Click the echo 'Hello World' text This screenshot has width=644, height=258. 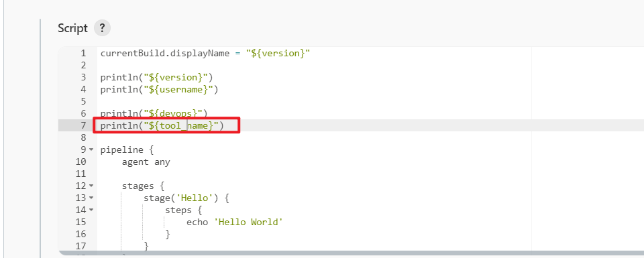tap(235, 222)
